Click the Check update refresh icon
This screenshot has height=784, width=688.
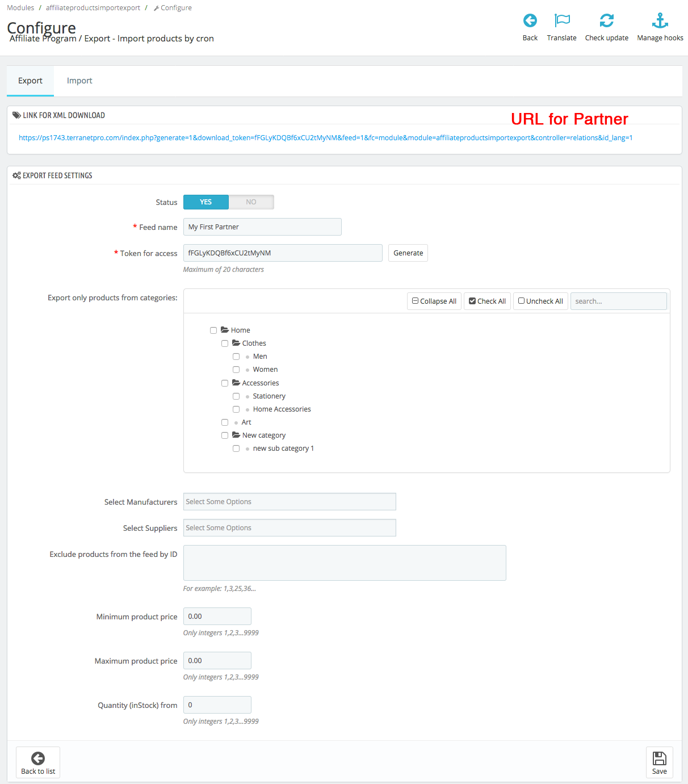click(607, 21)
